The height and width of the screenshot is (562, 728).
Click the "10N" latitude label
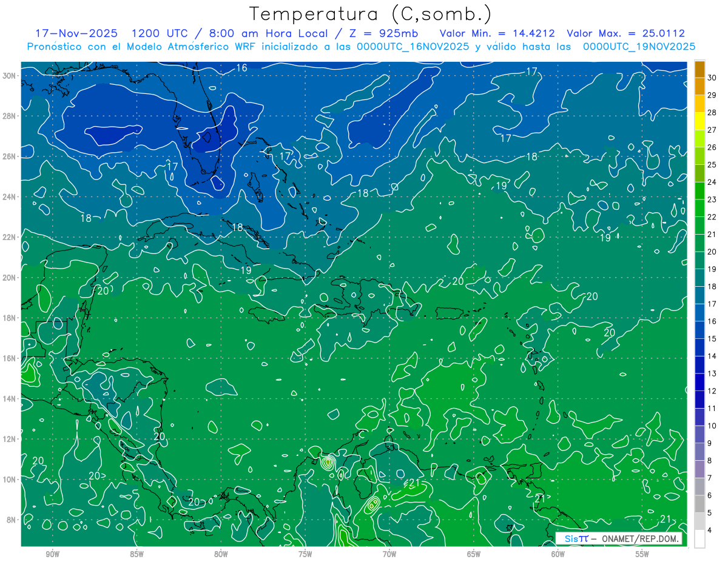tap(10, 480)
